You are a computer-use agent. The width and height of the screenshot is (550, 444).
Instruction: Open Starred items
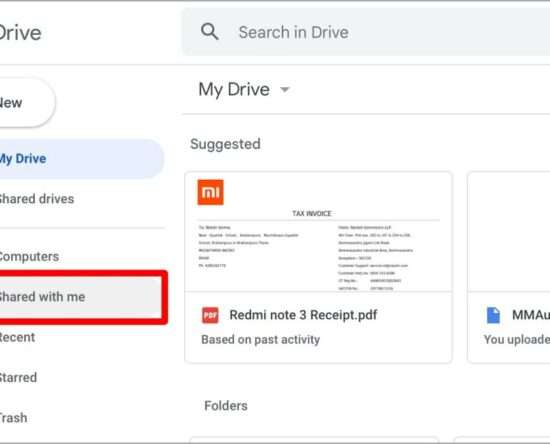coord(18,378)
